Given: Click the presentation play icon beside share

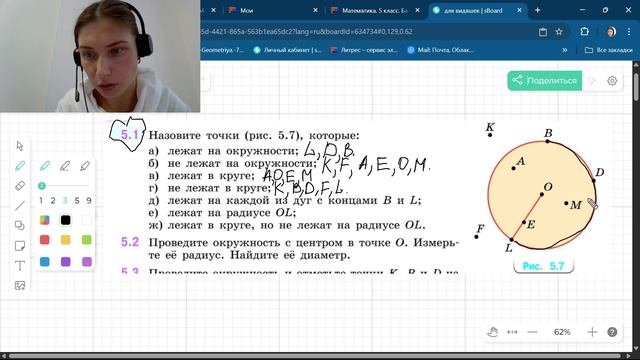Looking at the screenshot, I should [592, 81].
